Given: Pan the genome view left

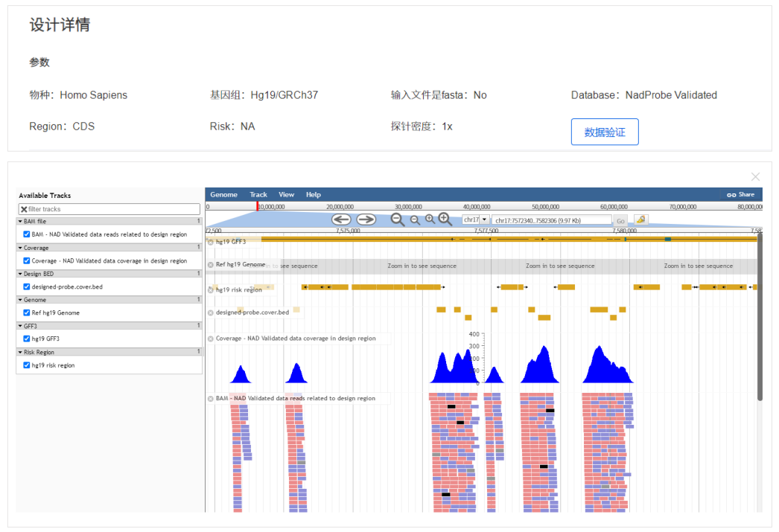Looking at the screenshot, I should [x=341, y=219].
